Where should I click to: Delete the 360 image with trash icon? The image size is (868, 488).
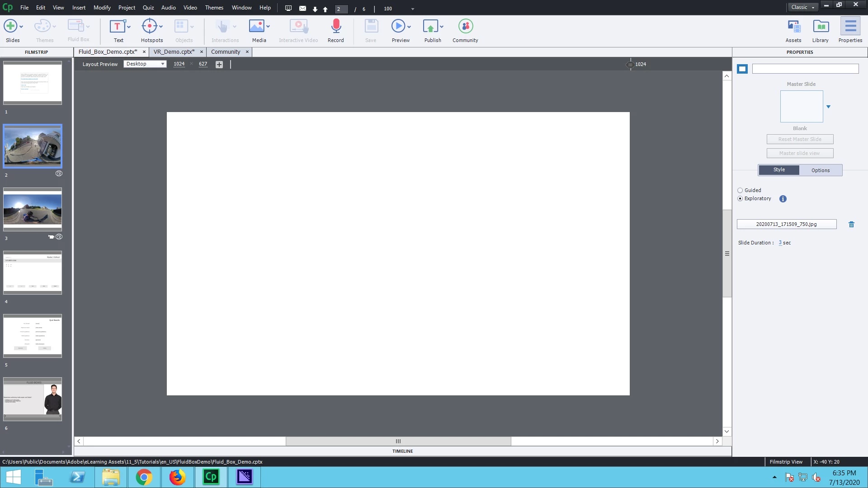[851, 225]
